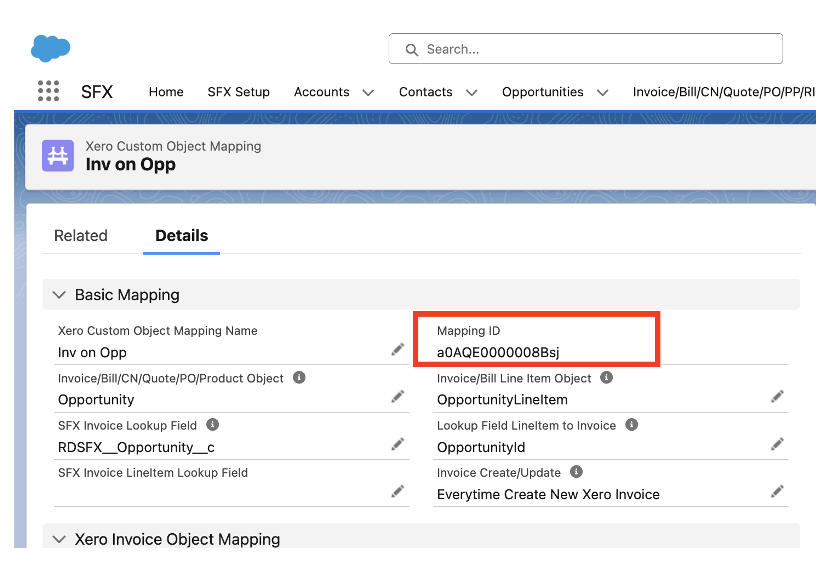Click the 'OpportunityLineItem' value
818x566 pixels.
502,400
